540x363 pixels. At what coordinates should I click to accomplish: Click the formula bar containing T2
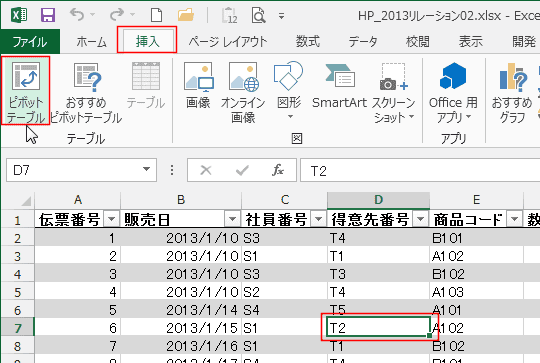(420, 170)
